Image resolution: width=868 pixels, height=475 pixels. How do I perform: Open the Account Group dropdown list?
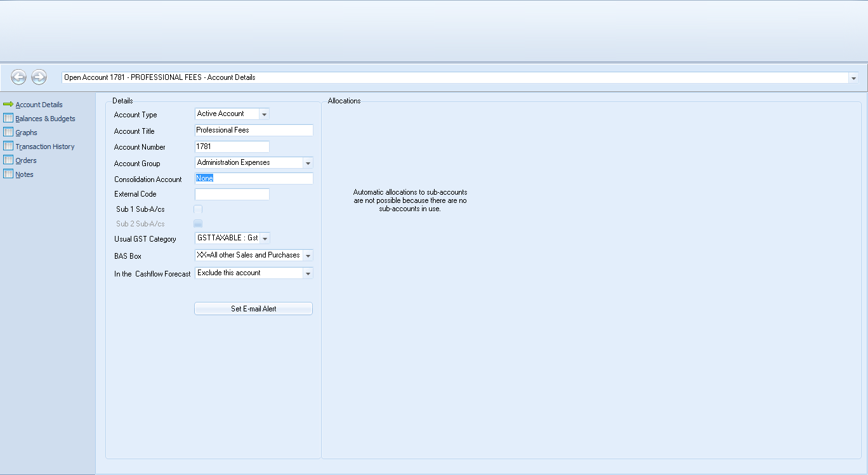click(x=308, y=163)
